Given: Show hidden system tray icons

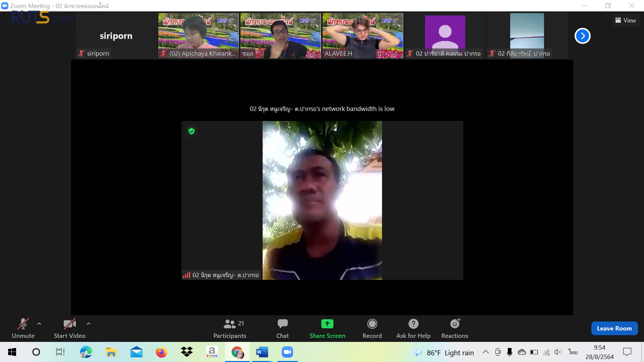Looking at the screenshot, I should 485,352.
